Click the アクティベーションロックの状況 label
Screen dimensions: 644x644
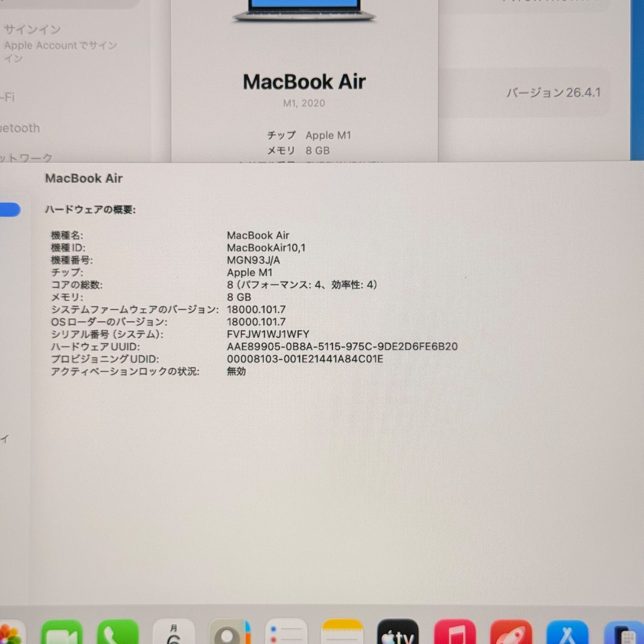point(125,371)
